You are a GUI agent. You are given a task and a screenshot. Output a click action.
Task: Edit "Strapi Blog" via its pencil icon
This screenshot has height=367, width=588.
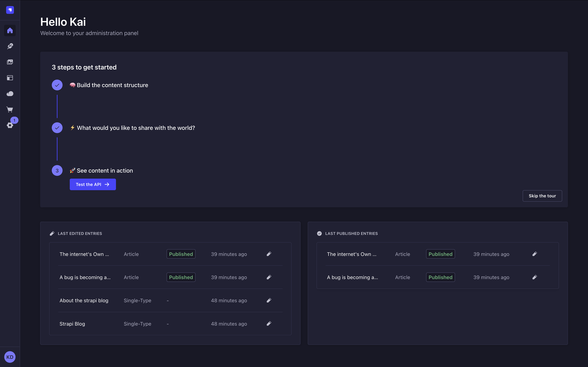pyautogui.click(x=269, y=324)
